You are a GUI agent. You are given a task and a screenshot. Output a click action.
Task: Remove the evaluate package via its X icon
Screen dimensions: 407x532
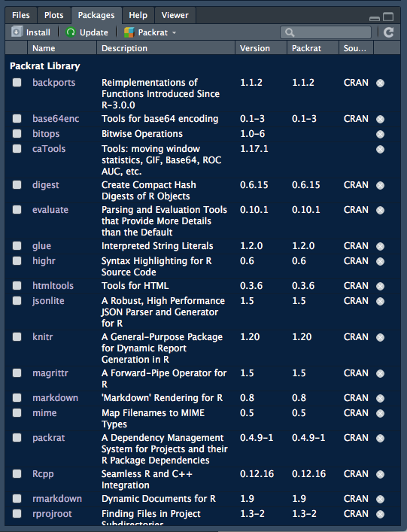click(380, 211)
